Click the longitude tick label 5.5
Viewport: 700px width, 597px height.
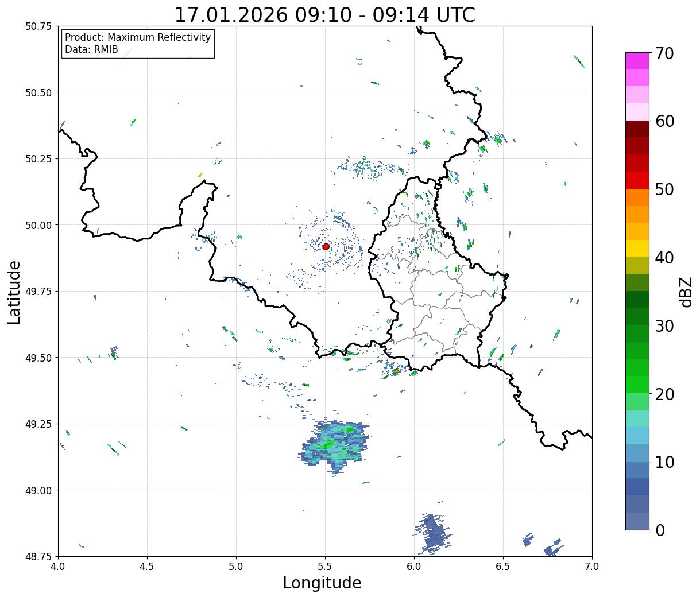[325, 566]
